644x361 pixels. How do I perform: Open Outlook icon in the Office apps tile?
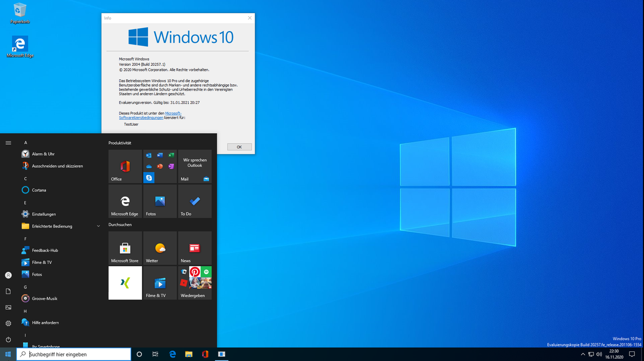pyautogui.click(x=149, y=155)
